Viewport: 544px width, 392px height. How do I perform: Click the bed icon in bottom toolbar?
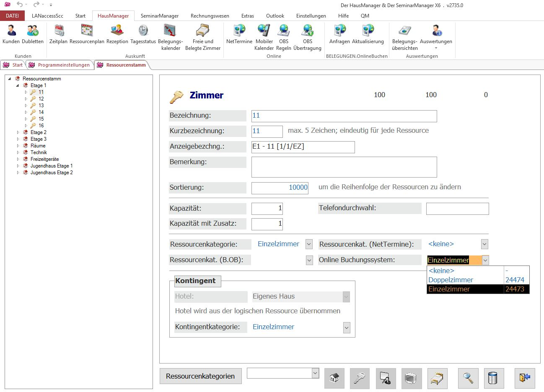[437, 378]
